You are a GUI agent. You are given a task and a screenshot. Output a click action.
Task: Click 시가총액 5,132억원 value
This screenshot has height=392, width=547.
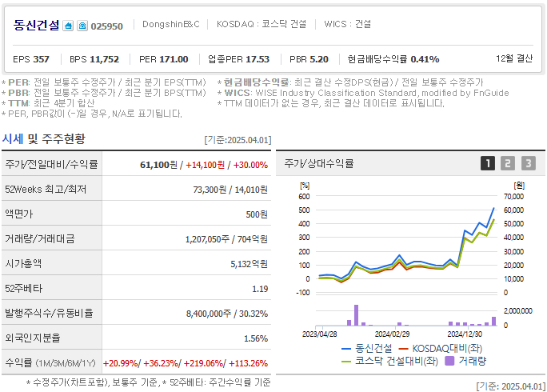pos(249,264)
